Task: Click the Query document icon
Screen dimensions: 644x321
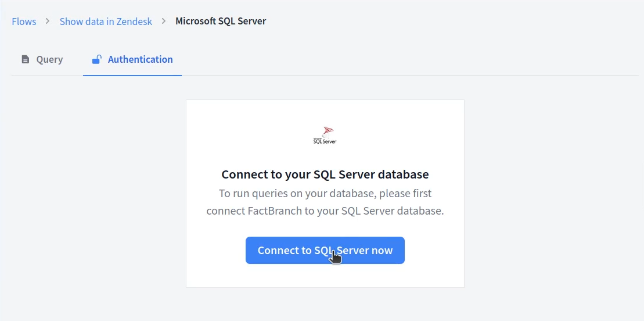Action: 26,59
